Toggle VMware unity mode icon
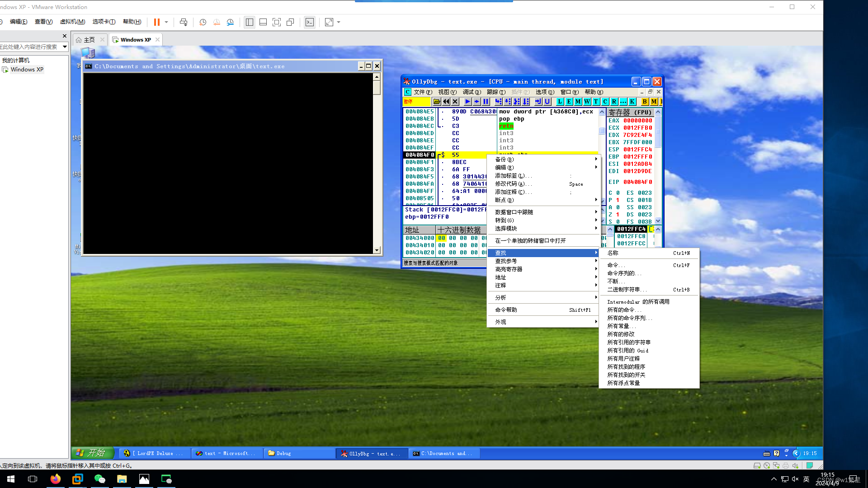This screenshot has height=488, width=868. click(x=291, y=22)
